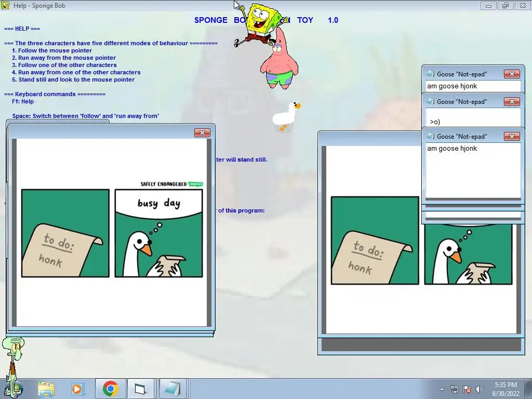Viewport: 532px width, 399px height.
Task: Open the volume speaker tray icon
Action: click(x=479, y=389)
